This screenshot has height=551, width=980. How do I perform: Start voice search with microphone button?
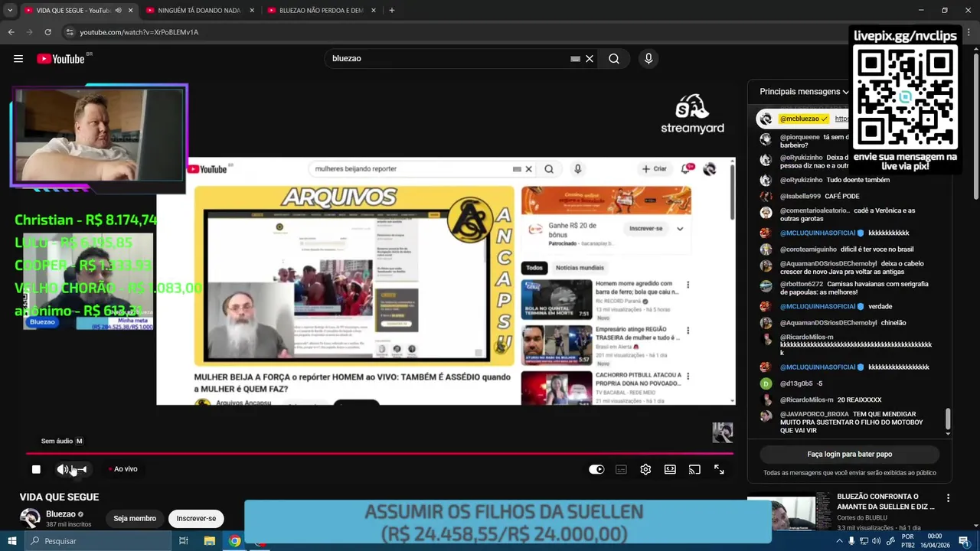pos(648,59)
